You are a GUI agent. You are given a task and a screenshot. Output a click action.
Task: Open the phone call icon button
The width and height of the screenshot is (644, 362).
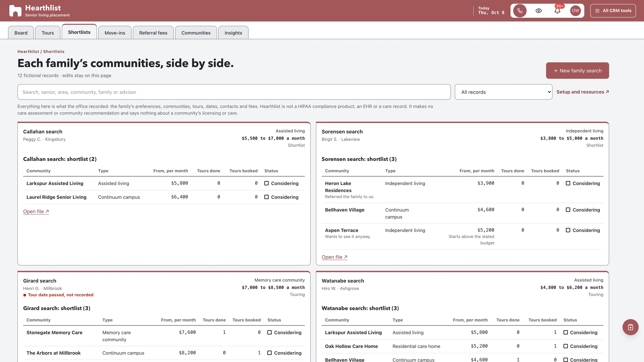pos(520,11)
